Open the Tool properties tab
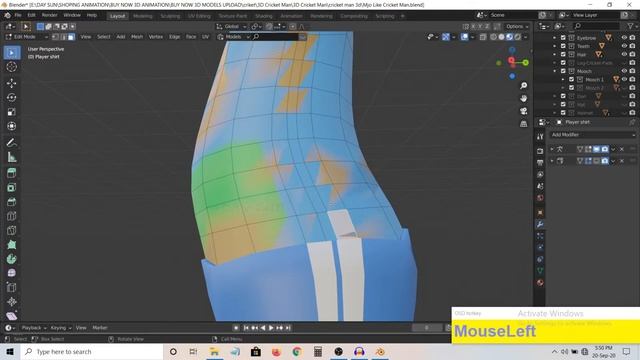This screenshot has height=360, width=640. pos(540,137)
